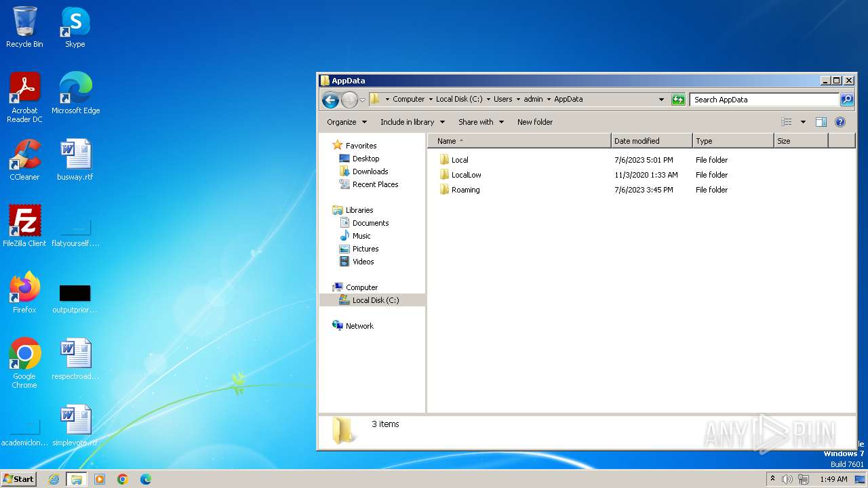Open Explorer Help question mark icon
The height and width of the screenshot is (488, 868).
(840, 122)
